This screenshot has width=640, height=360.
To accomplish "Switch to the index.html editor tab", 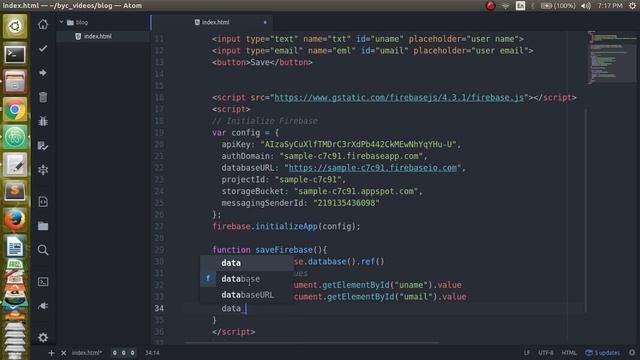I will 212,22.
